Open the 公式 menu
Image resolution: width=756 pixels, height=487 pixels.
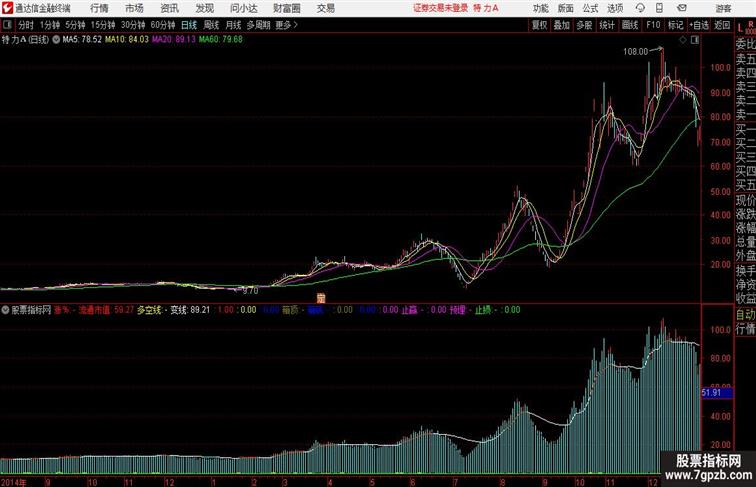point(590,8)
